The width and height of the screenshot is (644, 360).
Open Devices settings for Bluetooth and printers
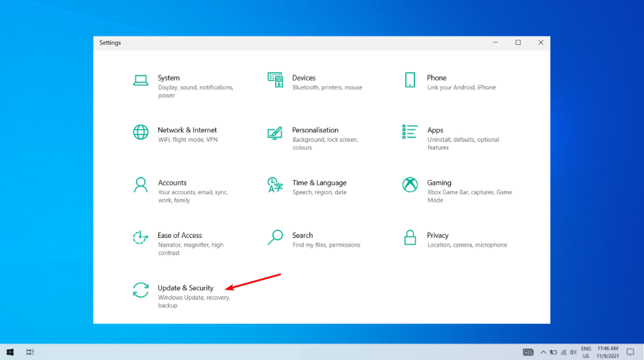pos(315,82)
